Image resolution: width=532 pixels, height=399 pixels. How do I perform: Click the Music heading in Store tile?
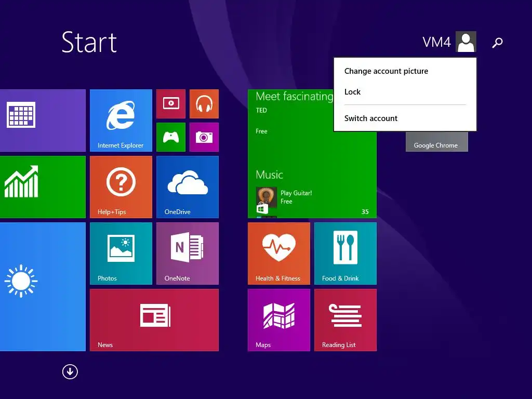coord(269,175)
